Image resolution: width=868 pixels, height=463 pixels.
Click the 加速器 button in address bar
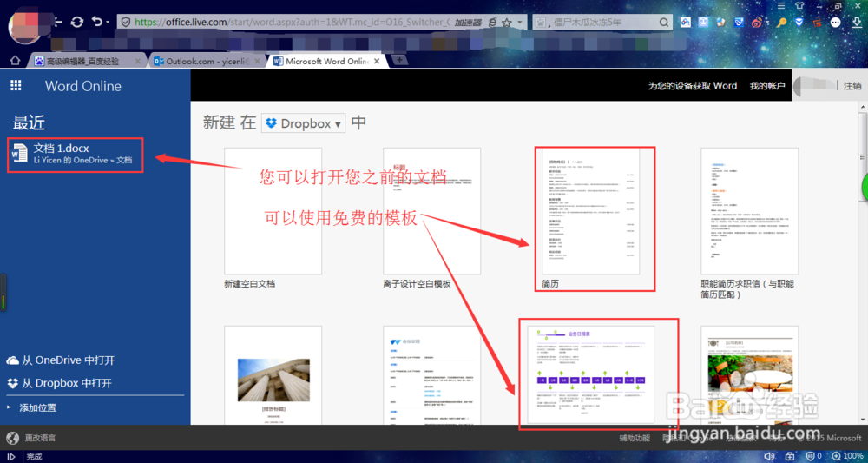point(469,23)
